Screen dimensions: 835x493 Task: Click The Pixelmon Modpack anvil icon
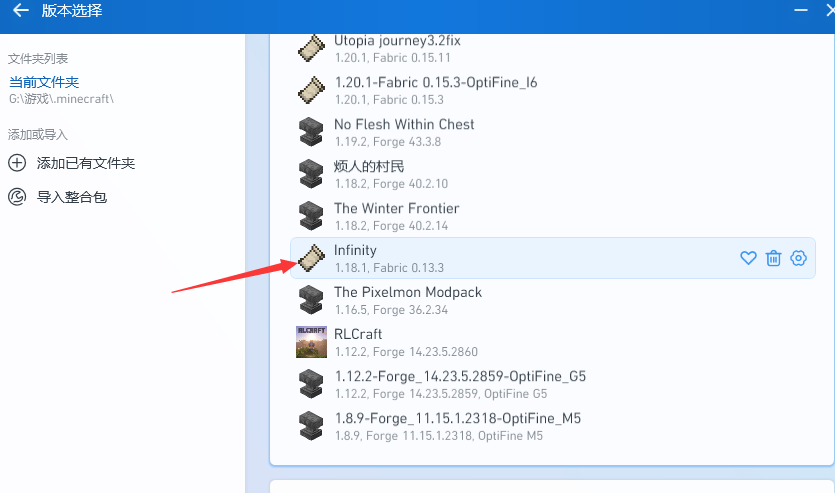click(311, 300)
